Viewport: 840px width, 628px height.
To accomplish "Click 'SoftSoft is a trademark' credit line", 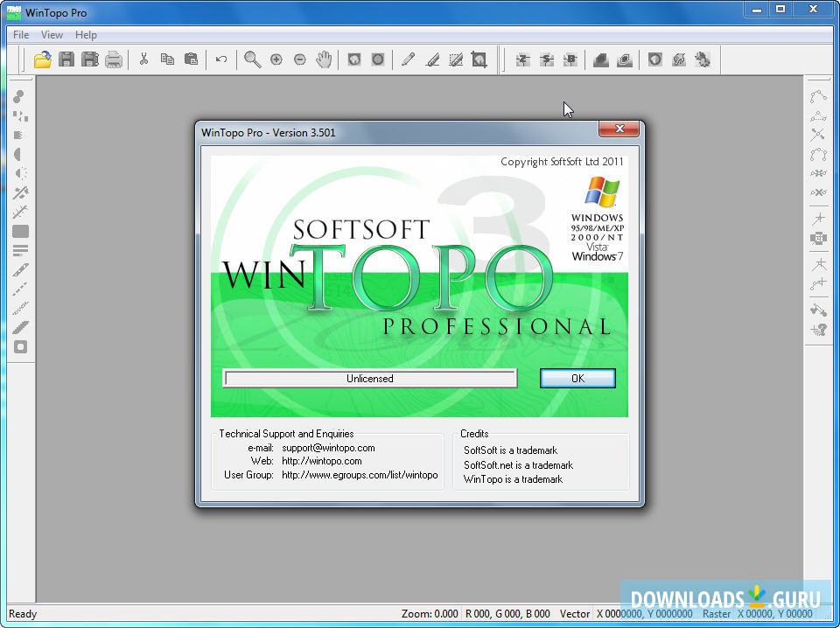I will [510, 450].
